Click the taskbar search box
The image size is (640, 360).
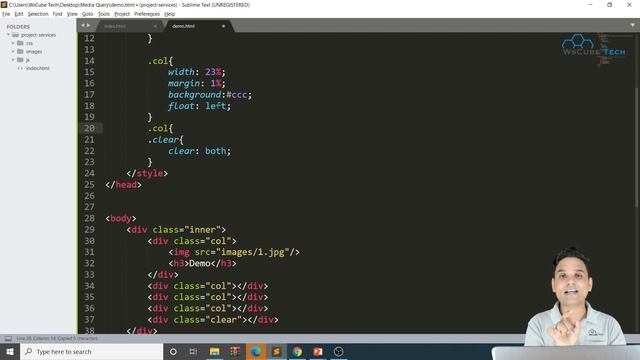coord(91,352)
